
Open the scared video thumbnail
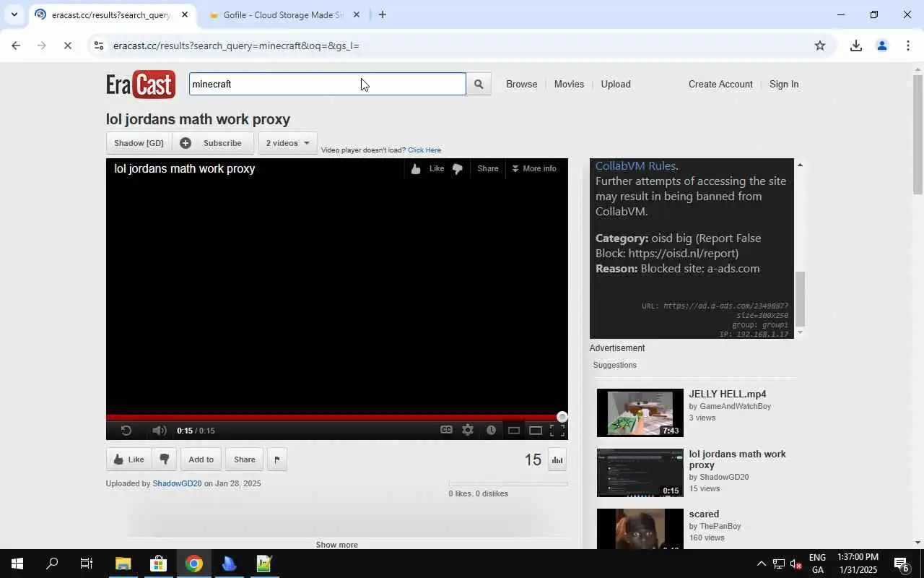[x=640, y=529]
